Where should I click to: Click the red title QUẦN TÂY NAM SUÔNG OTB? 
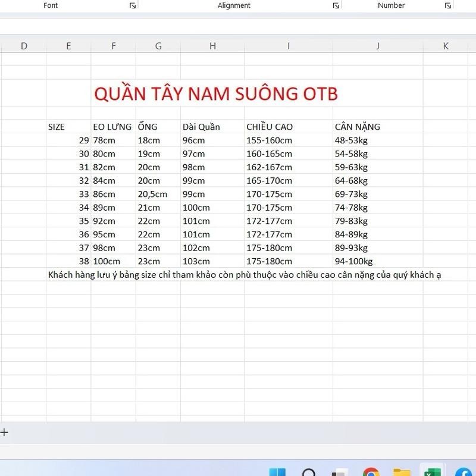216,94
